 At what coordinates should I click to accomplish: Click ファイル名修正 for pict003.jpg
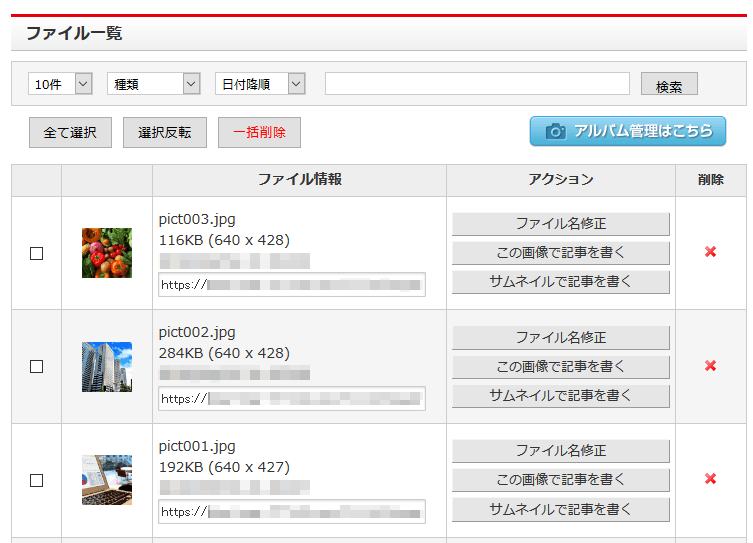tap(560, 224)
